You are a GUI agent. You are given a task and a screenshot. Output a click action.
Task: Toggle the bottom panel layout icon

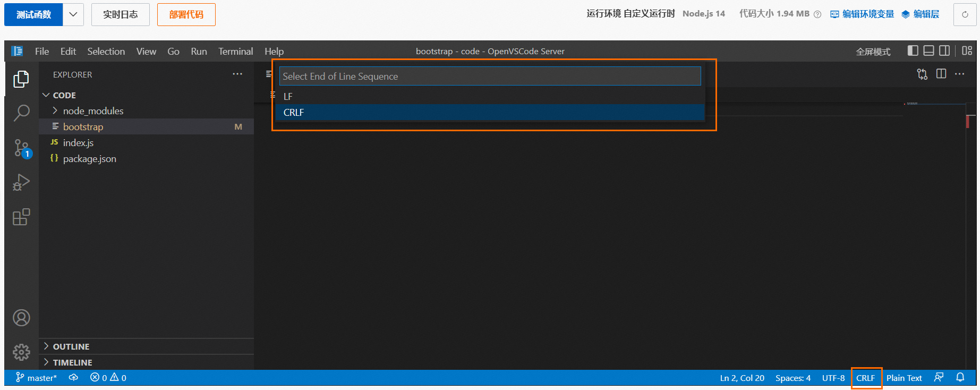928,50
